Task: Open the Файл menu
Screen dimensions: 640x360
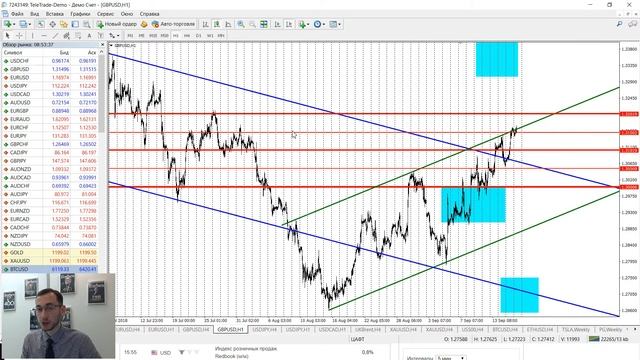Action: tap(17, 13)
